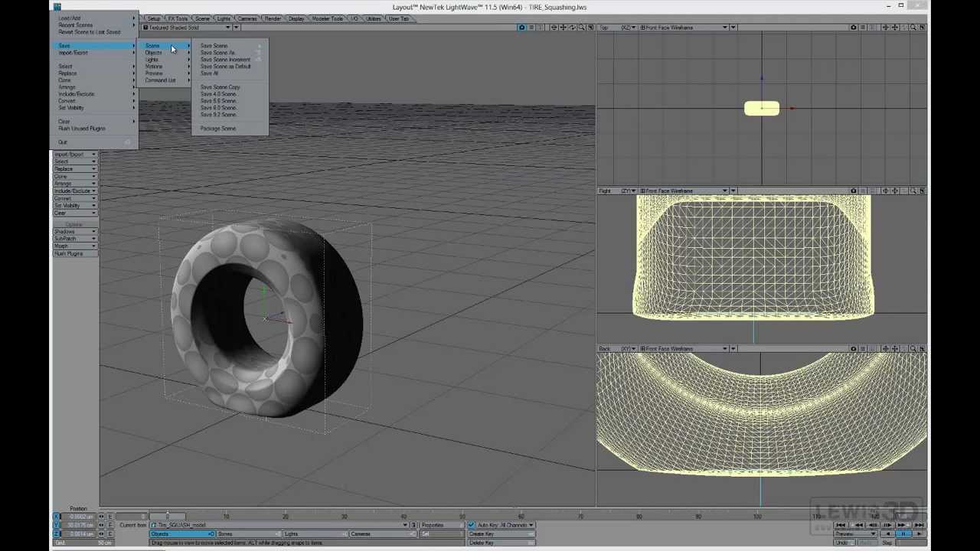Click the Preview button near playback controls

coord(855,533)
